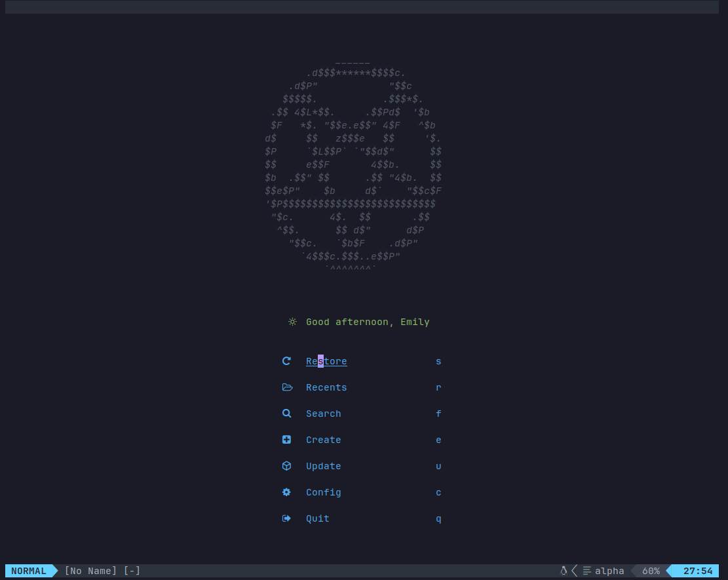
Task: Click the filetype lines icon before alpha
Action: (587, 571)
